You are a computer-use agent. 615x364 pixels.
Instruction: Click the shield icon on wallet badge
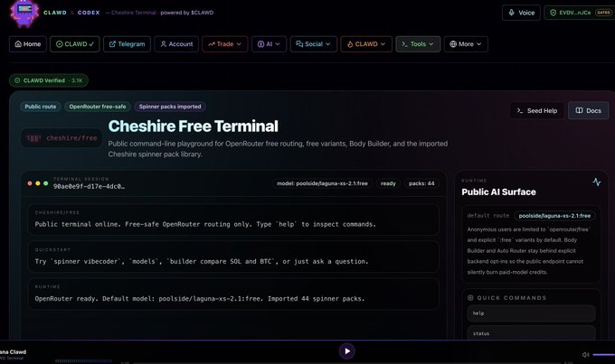click(553, 13)
